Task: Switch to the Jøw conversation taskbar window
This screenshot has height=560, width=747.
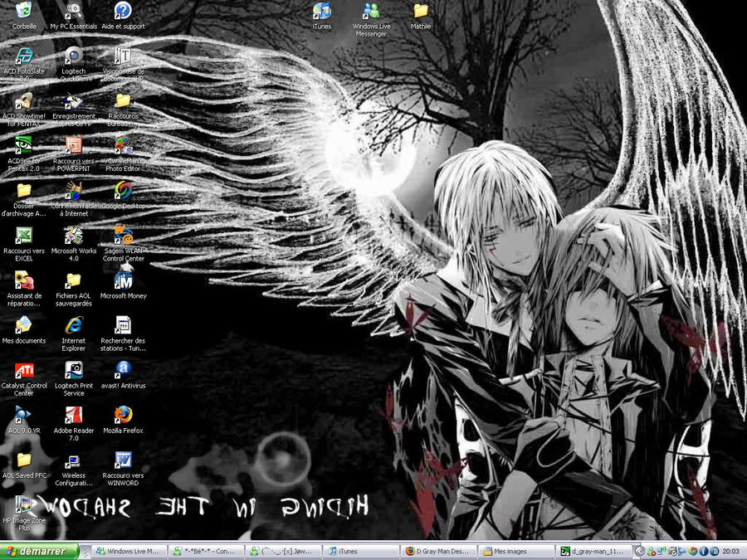Action: (284, 552)
